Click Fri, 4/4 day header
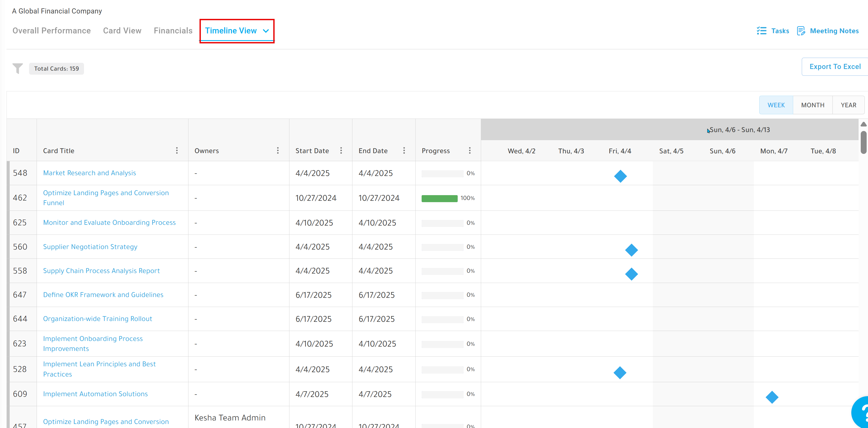 (620, 151)
